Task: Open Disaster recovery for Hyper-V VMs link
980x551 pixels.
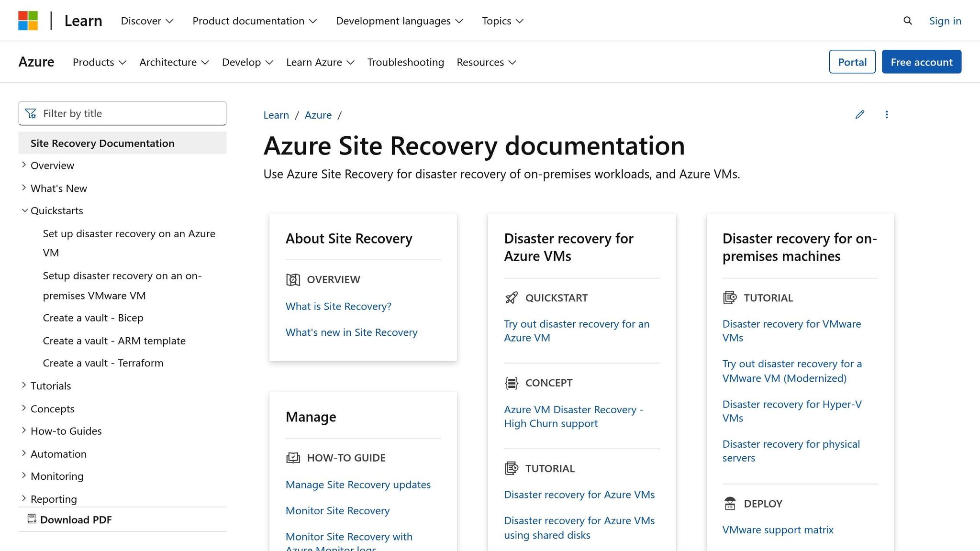Action: coord(792,411)
